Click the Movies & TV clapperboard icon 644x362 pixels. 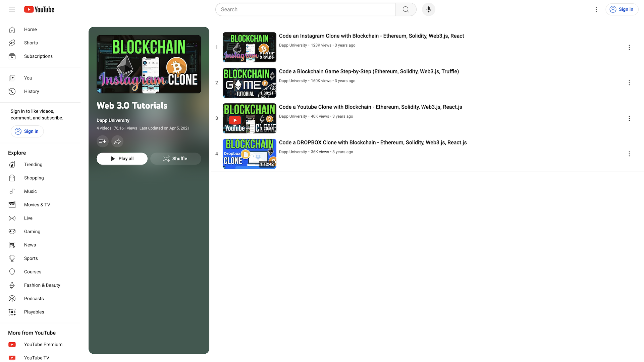[x=12, y=205]
